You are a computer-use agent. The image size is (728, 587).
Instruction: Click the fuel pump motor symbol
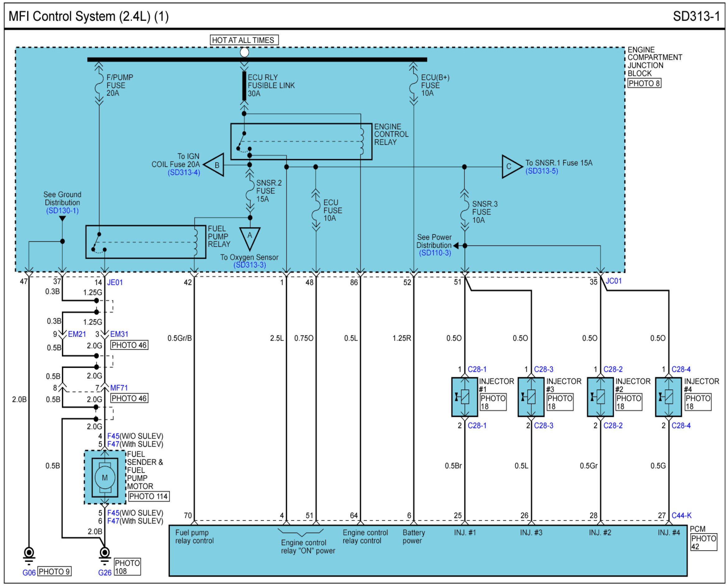click(105, 478)
